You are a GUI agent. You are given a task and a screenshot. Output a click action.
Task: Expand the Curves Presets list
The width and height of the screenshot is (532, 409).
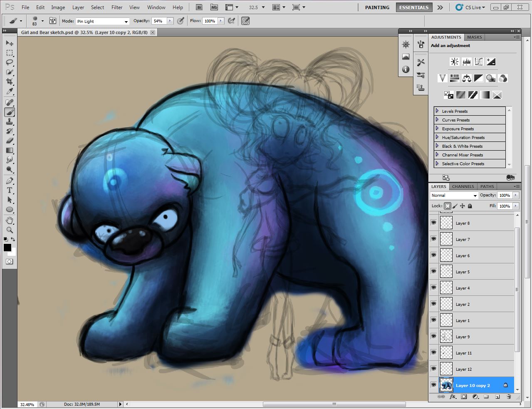[x=437, y=120]
